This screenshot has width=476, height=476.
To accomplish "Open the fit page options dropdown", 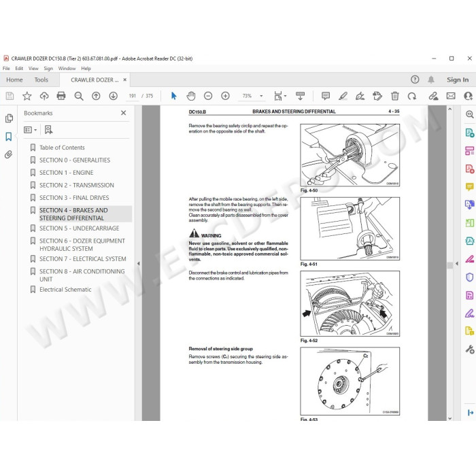I will (x=280, y=96).
